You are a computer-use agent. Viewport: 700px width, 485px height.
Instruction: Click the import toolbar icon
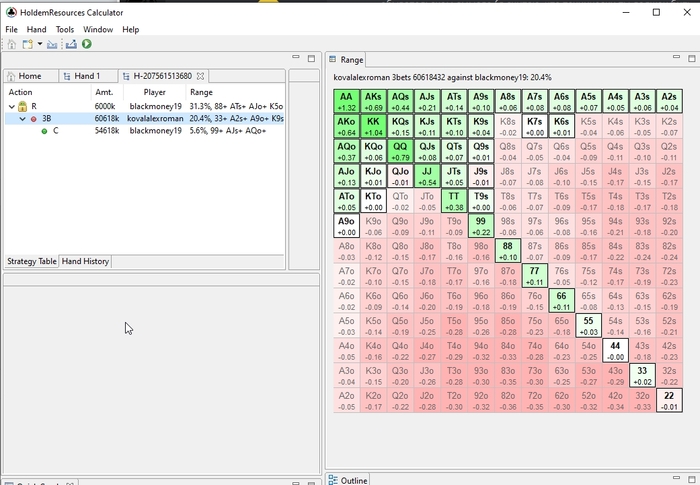click(x=52, y=44)
